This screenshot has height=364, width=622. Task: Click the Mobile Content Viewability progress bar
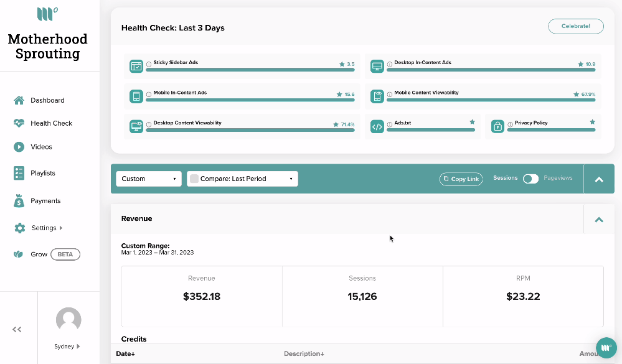pyautogui.click(x=491, y=100)
